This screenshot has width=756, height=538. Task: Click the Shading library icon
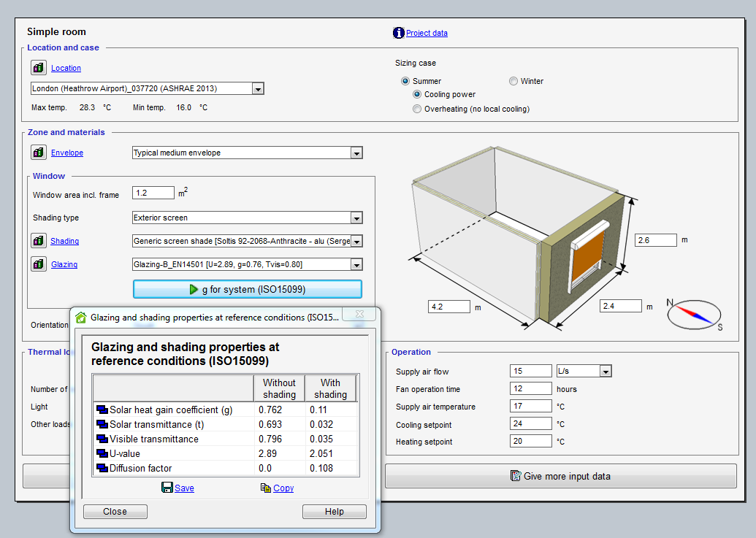pos(39,241)
